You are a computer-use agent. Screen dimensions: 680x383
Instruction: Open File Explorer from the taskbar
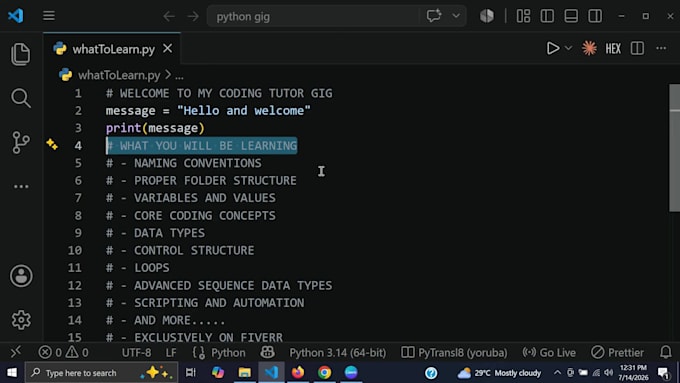(x=245, y=373)
